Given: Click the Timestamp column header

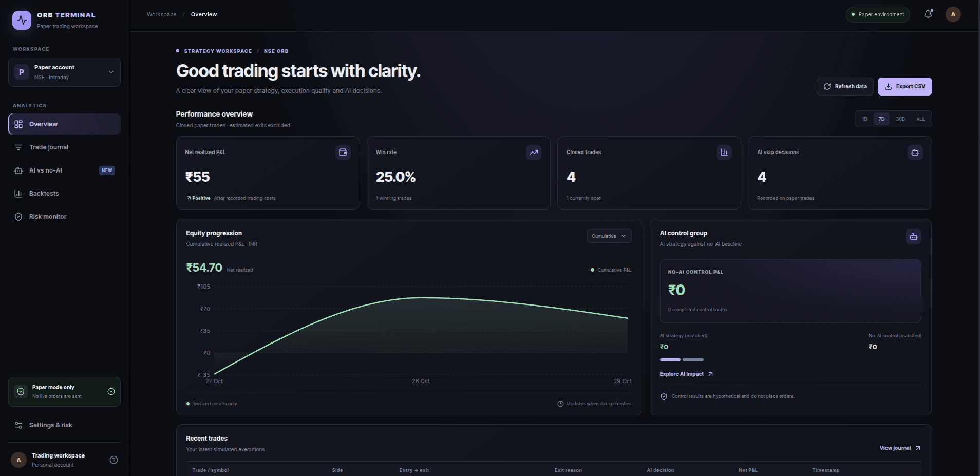Looking at the screenshot, I should [x=826, y=470].
